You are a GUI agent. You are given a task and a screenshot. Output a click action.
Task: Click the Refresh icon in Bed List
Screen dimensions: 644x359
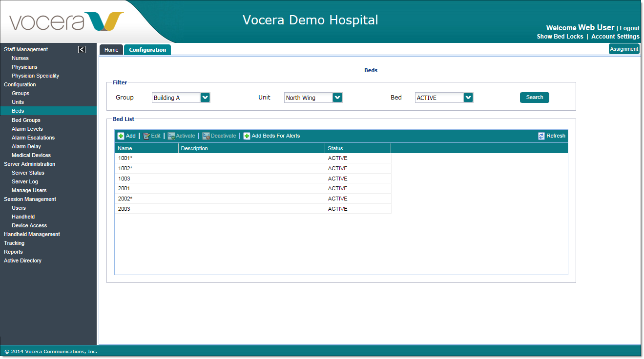(541, 136)
